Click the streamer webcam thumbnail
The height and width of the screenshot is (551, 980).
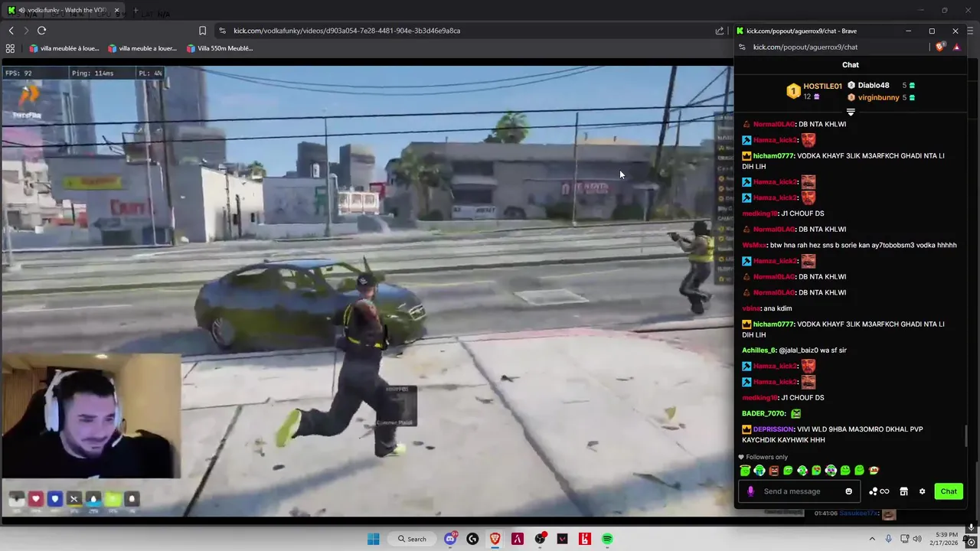(90, 418)
